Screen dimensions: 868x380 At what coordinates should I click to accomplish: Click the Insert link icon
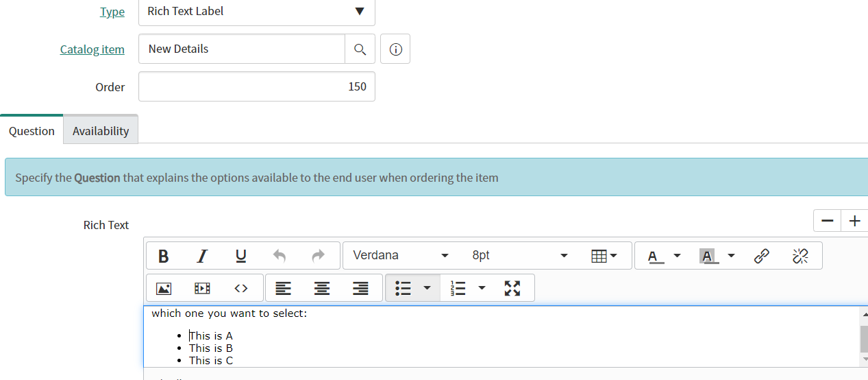pyautogui.click(x=761, y=256)
